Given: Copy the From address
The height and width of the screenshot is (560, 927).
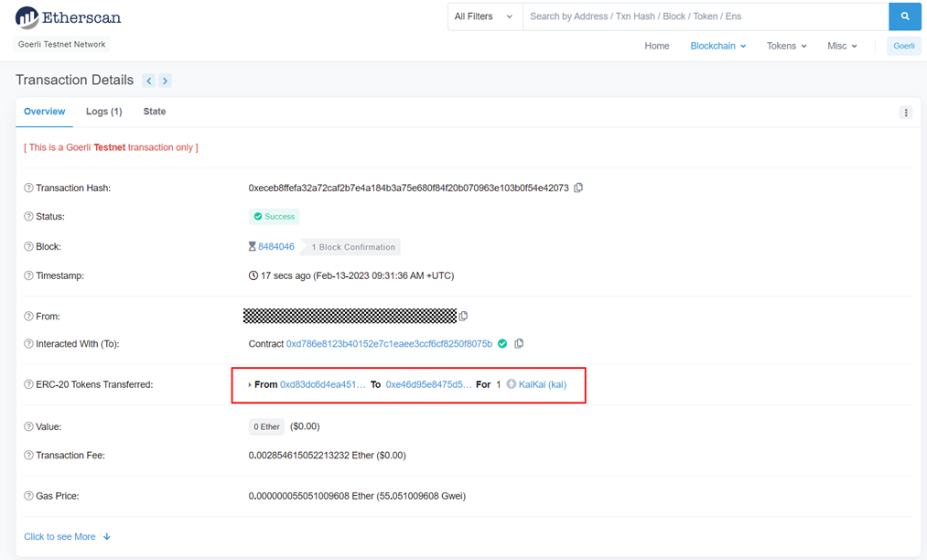Looking at the screenshot, I should tap(463, 316).
